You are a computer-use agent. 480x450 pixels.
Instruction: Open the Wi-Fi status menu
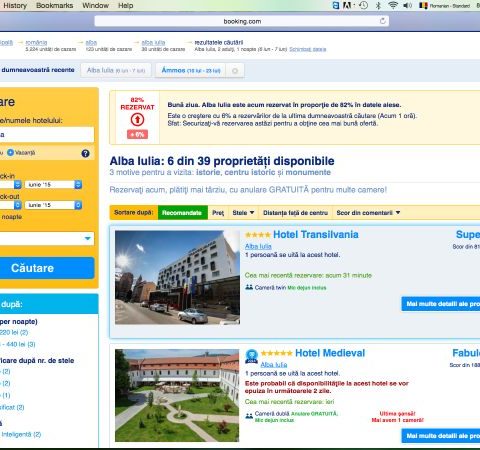393,5
